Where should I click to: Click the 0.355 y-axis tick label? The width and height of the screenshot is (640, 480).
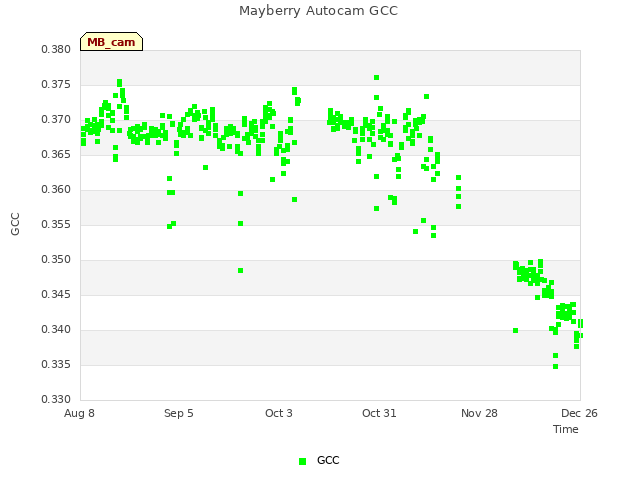[x=56, y=224]
